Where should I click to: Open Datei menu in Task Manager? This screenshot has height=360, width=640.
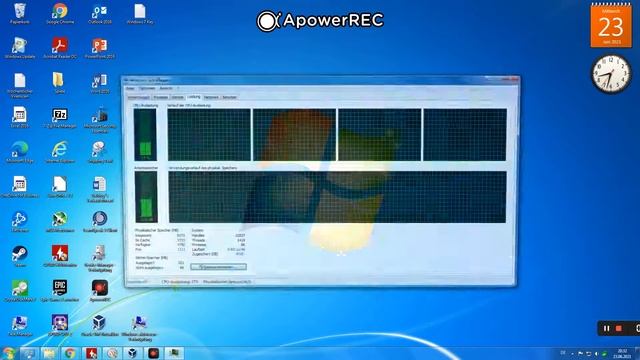(130, 88)
